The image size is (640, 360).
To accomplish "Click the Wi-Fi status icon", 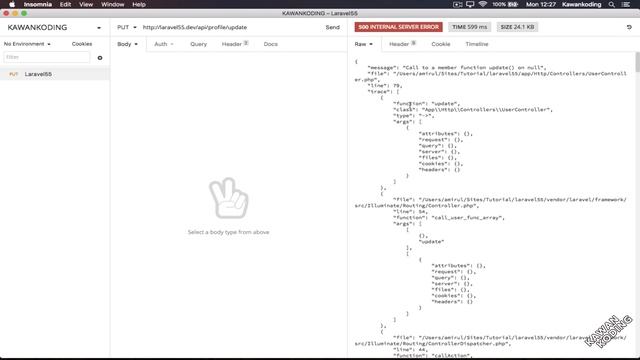I will click(482, 4).
